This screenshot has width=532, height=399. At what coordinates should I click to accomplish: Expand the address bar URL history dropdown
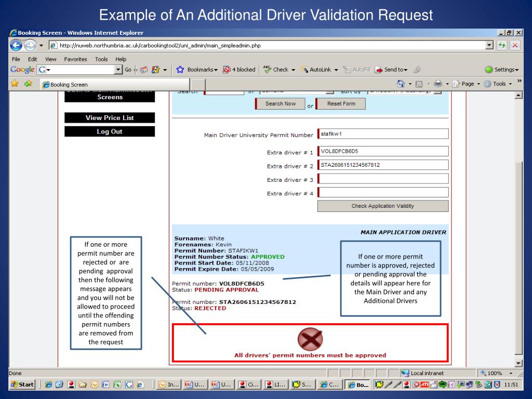point(489,45)
